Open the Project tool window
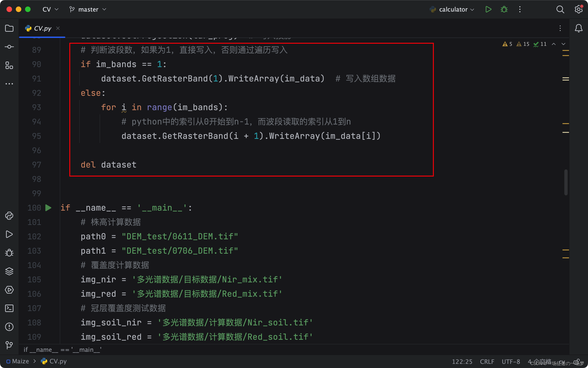 point(9,28)
